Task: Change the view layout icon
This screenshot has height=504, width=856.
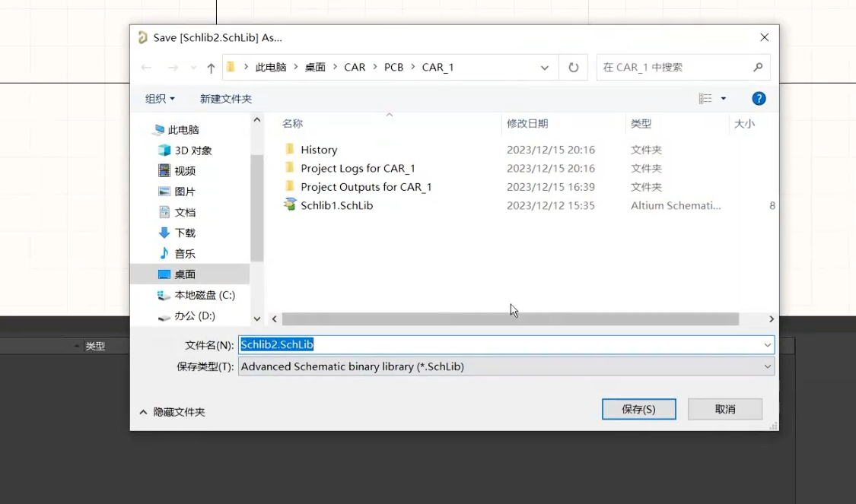Action: tap(705, 98)
